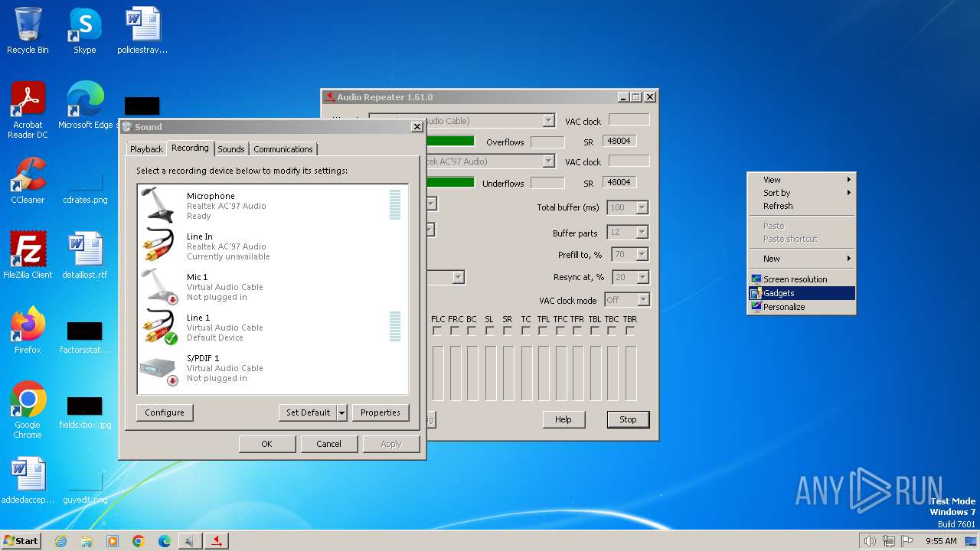Open the Recycle Bin desktop icon
Screen dimensions: 980x551
coord(28,31)
